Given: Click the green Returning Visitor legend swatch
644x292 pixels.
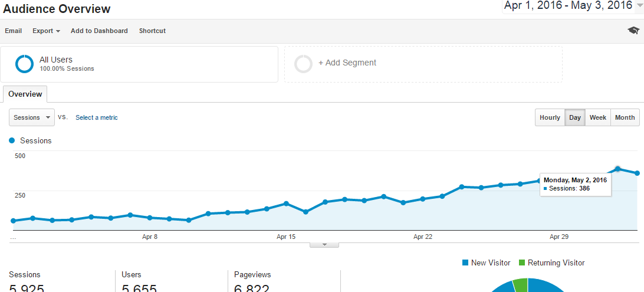Looking at the screenshot, I should point(522,263).
